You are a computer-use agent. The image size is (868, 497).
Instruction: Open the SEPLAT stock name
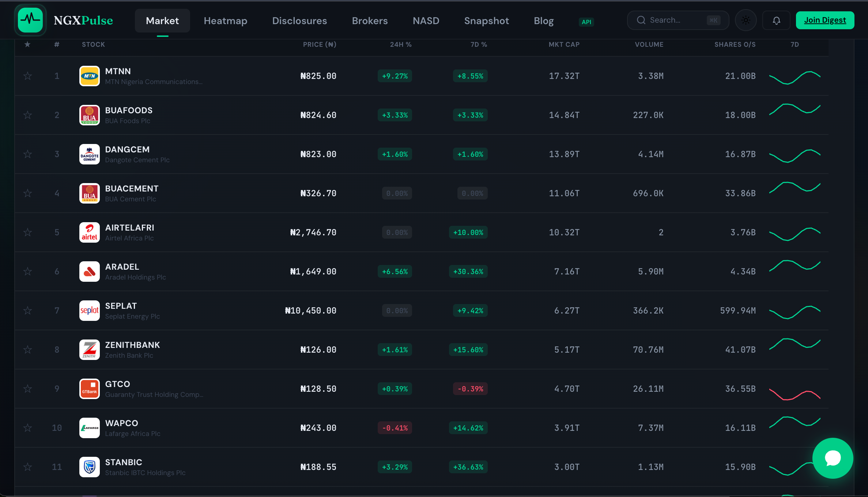click(121, 306)
